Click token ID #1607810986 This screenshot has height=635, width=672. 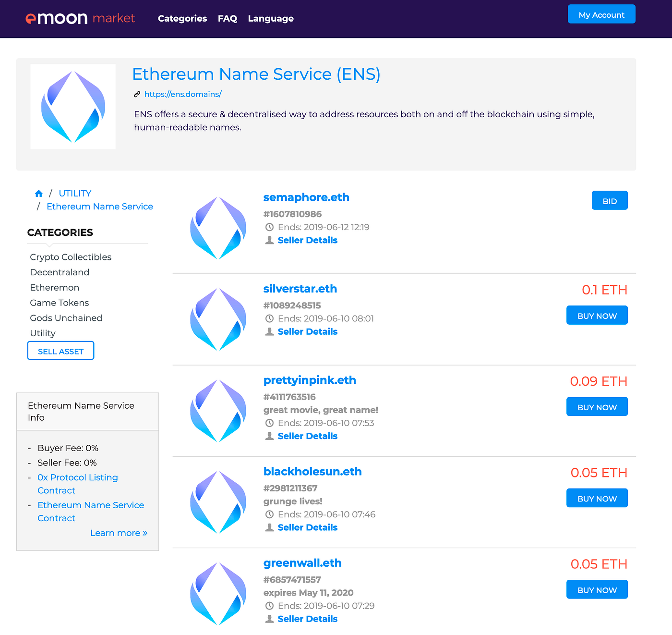tap(292, 214)
